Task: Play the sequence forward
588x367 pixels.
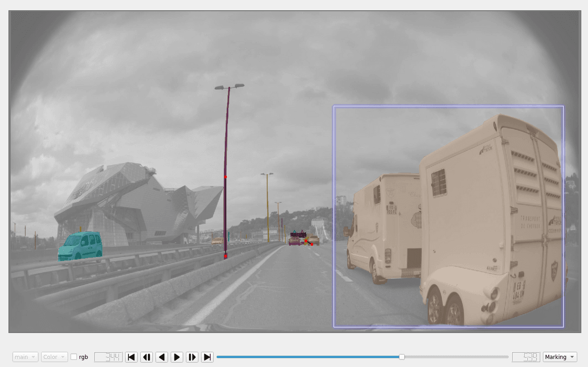Action: [x=177, y=357]
